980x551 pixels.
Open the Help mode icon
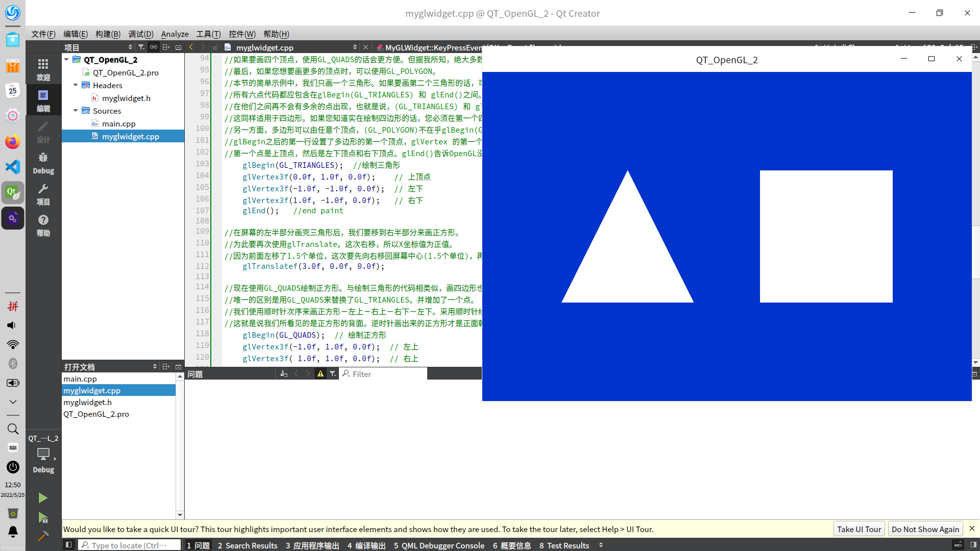pyautogui.click(x=43, y=225)
